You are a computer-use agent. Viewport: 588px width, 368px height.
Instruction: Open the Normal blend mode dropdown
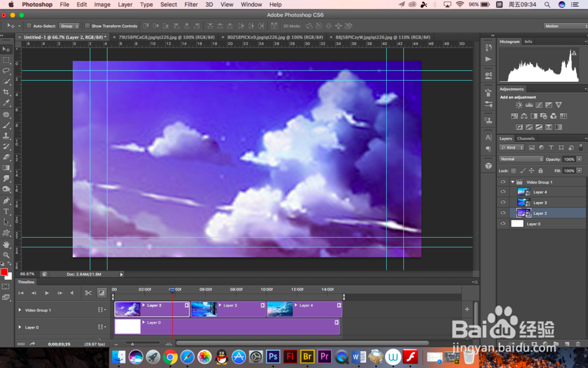pyautogui.click(x=521, y=159)
